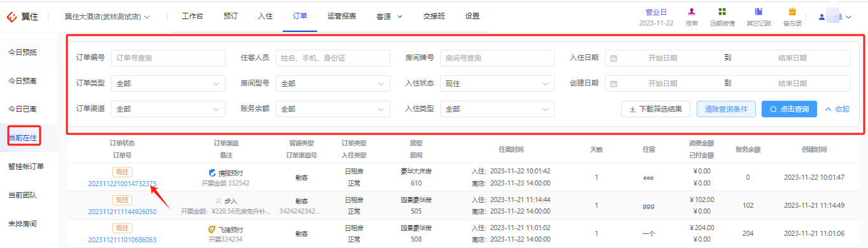Click guest name eee
This screenshot has height=248, width=868.
648,178
